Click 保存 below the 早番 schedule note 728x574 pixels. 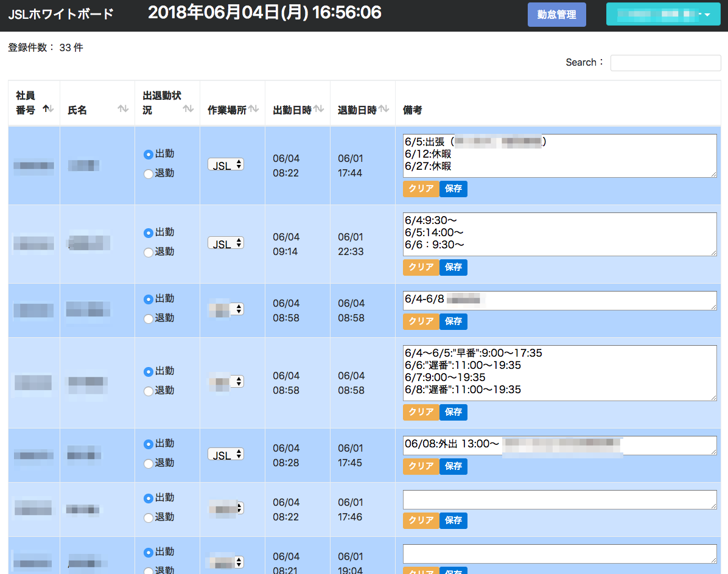click(x=453, y=412)
